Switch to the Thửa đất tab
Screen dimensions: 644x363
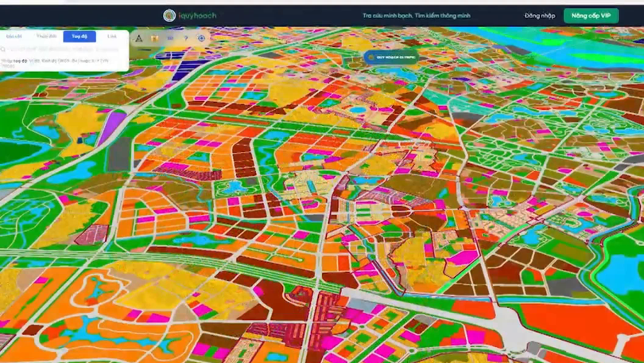click(46, 36)
